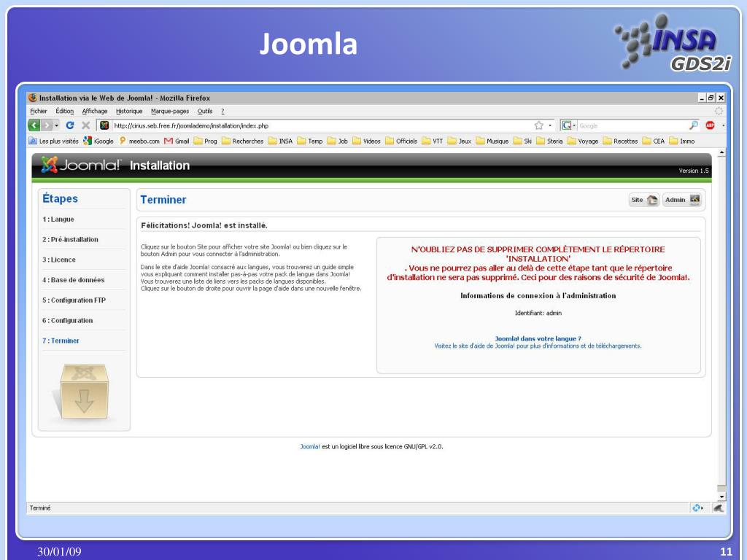747x560 pixels.
Task: Open the Affichage menu
Action: [x=95, y=111]
